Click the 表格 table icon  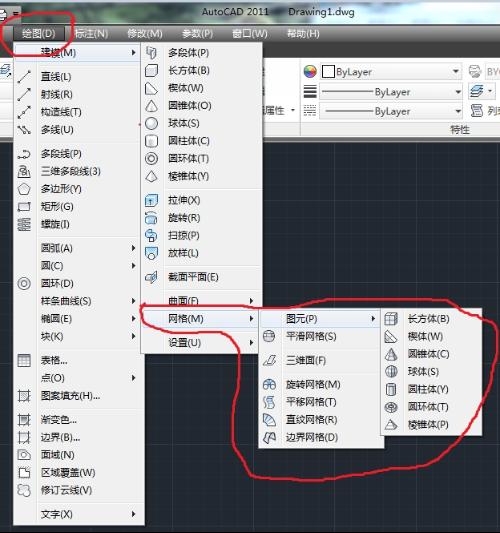24,360
